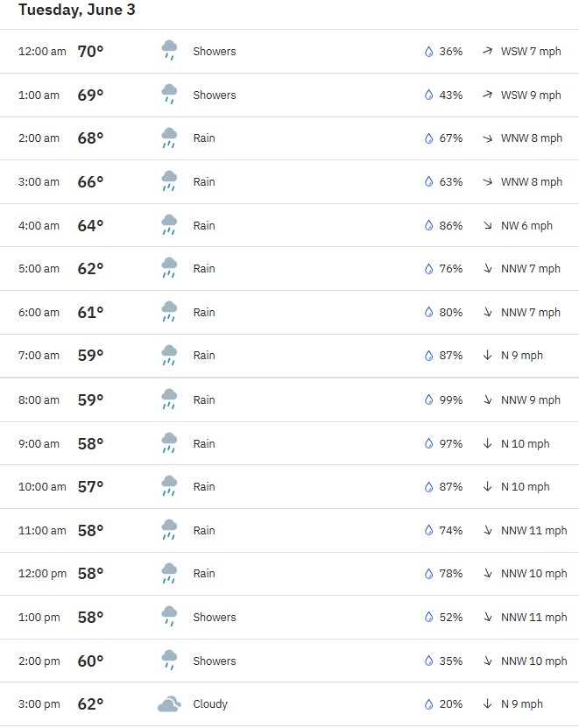Click the wind arrow beside NW 6 mph
Screen dimensions: 579x728
point(487,226)
